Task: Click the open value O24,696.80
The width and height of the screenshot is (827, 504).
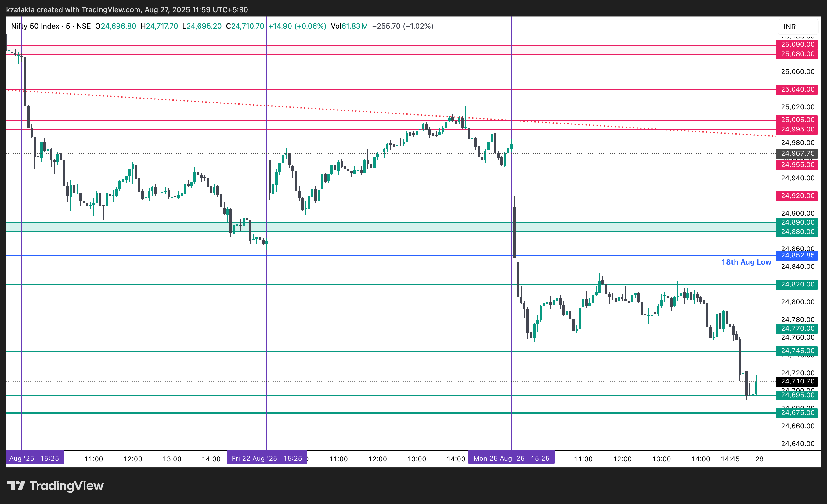Action: coord(115,26)
